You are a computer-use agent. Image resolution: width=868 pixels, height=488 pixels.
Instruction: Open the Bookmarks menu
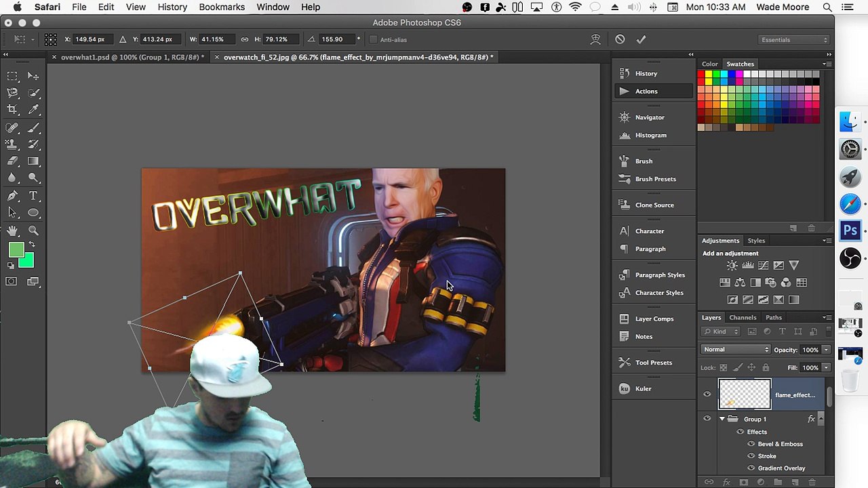pos(222,7)
